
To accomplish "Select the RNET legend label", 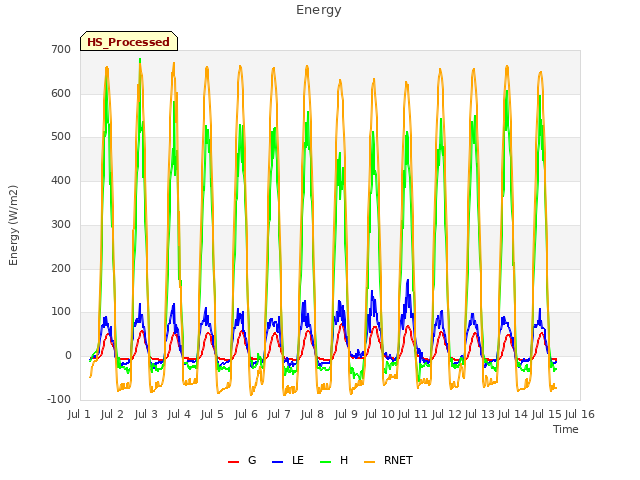I will [x=398, y=460].
